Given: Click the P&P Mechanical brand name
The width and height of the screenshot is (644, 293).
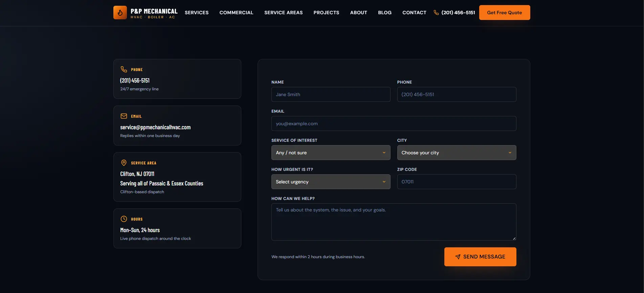Looking at the screenshot, I should 154,11.
